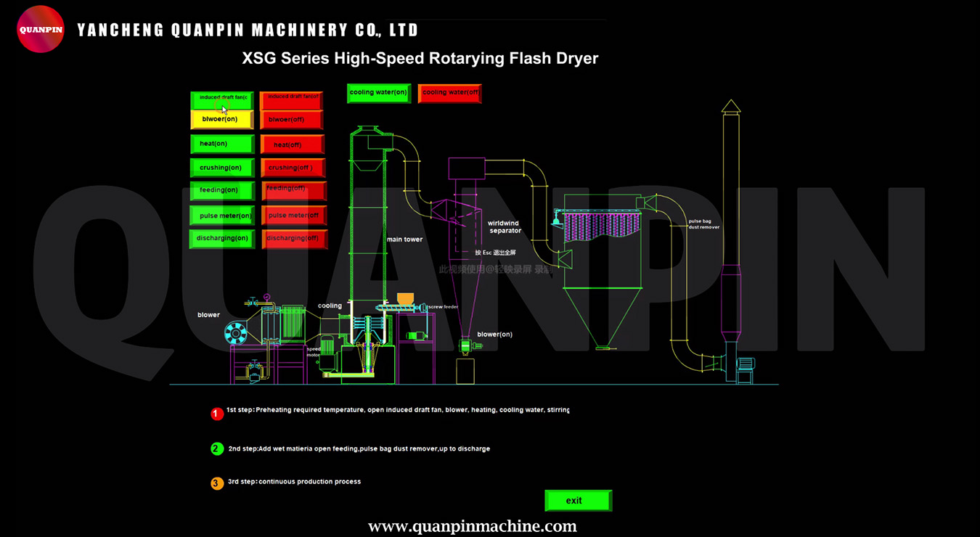The width and height of the screenshot is (980, 537).
Task: Switch on heat with heat(on)
Action: click(x=222, y=144)
